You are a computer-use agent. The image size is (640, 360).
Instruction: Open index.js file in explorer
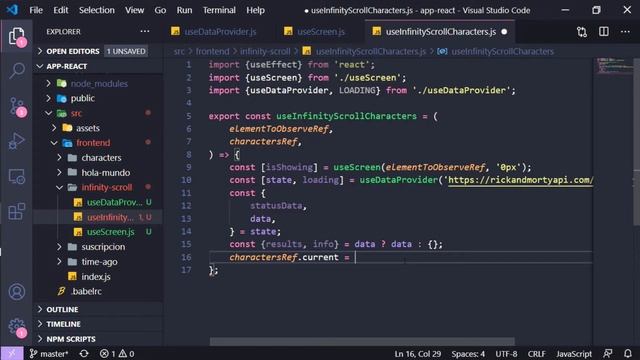tap(96, 277)
